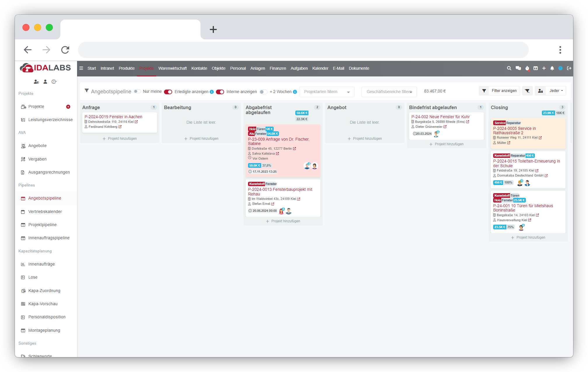
Task: Turn off Interne anzeigen toggle
Action: (x=220, y=92)
